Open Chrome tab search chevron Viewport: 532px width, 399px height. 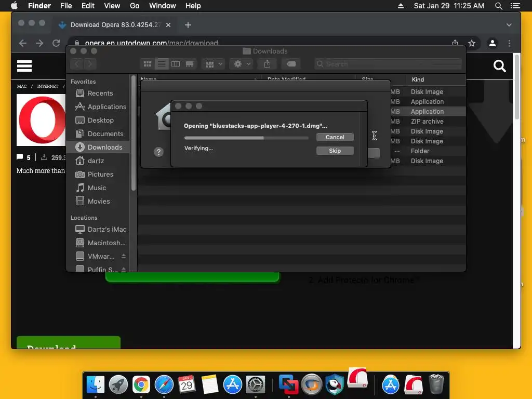509,25
